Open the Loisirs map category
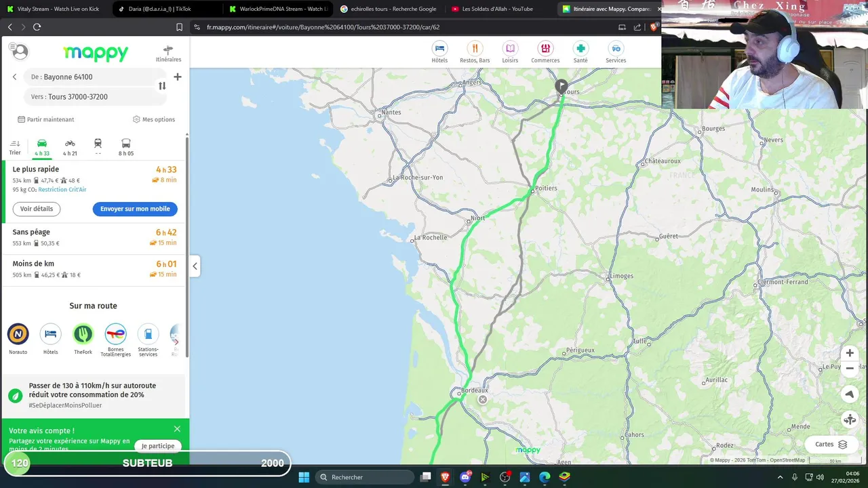 (510, 52)
